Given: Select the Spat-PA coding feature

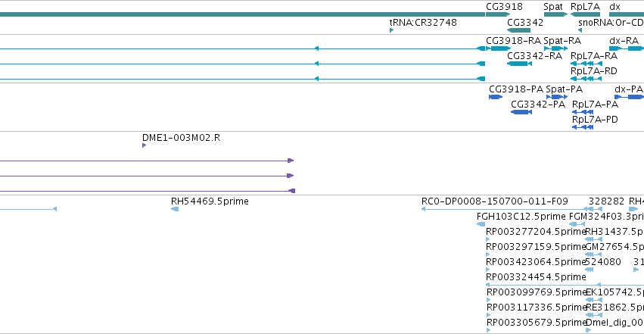Looking at the screenshot, I should 557,97.
